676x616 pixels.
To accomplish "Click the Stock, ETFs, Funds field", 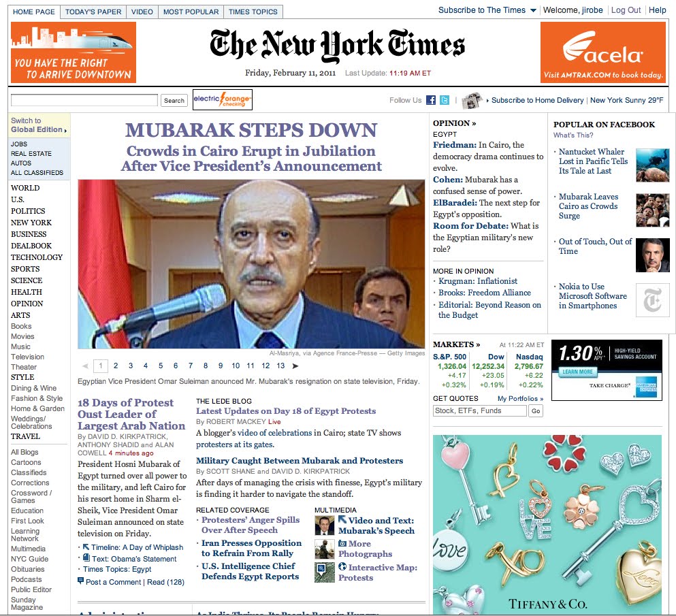I will (x=480, y=411).
